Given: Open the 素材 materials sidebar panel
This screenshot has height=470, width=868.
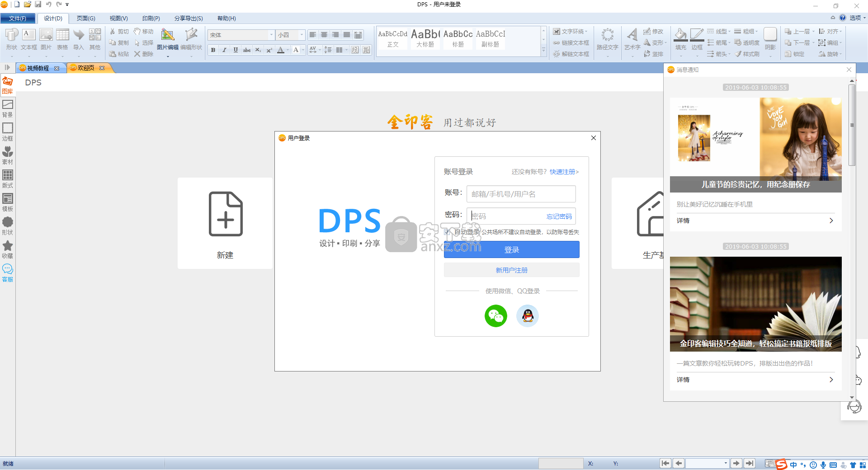Looking at the screenshot, I should (x=7, y=155).
